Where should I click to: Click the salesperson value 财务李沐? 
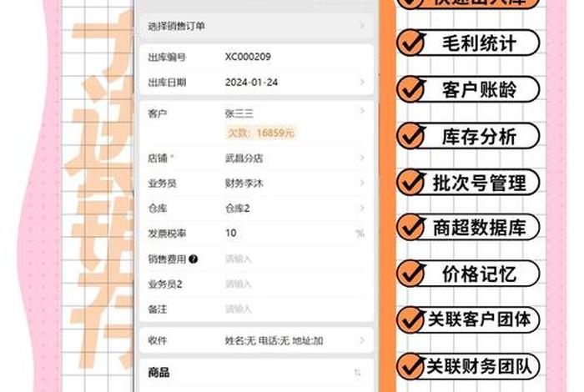tap(244, 183)
